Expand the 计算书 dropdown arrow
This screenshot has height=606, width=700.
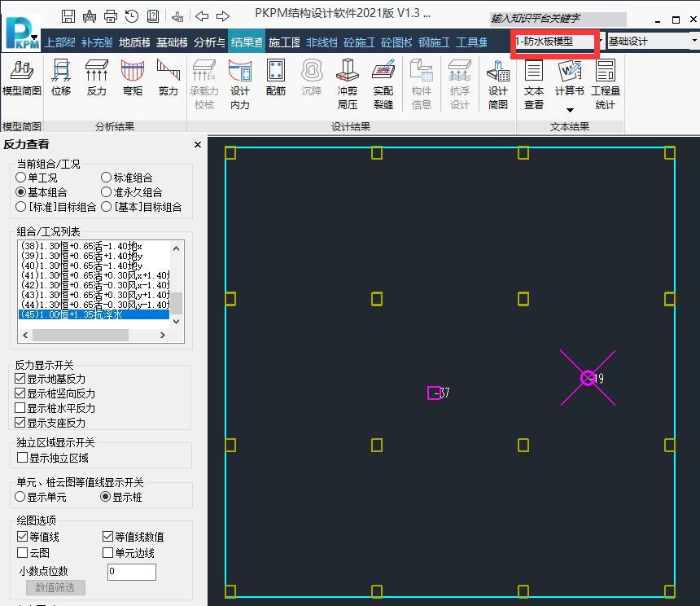[x=570, y=110]
